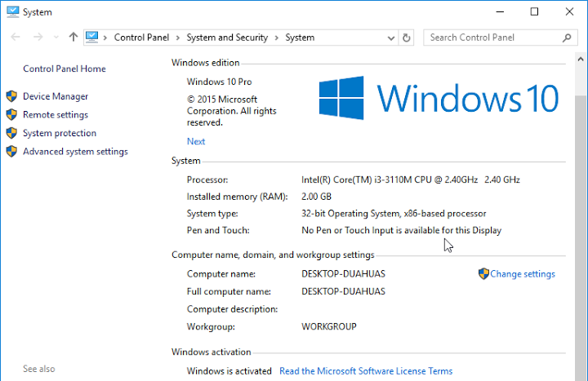Click the Back navigation arrow
Screen dimensions: 588x381
[x=16, y=37]
